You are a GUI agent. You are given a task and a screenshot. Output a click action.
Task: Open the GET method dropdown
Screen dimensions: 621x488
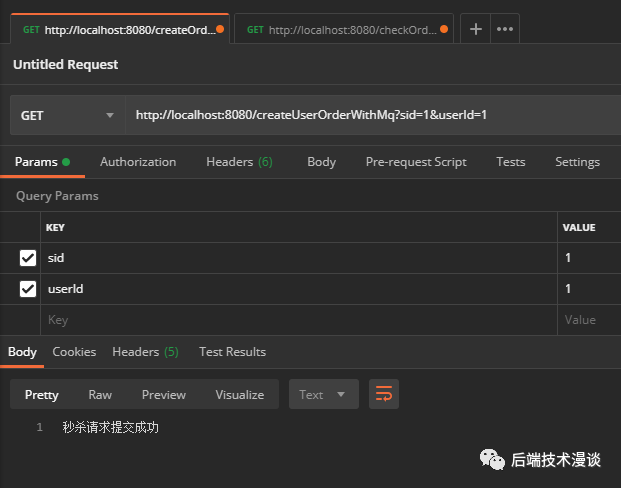(68, 115)
